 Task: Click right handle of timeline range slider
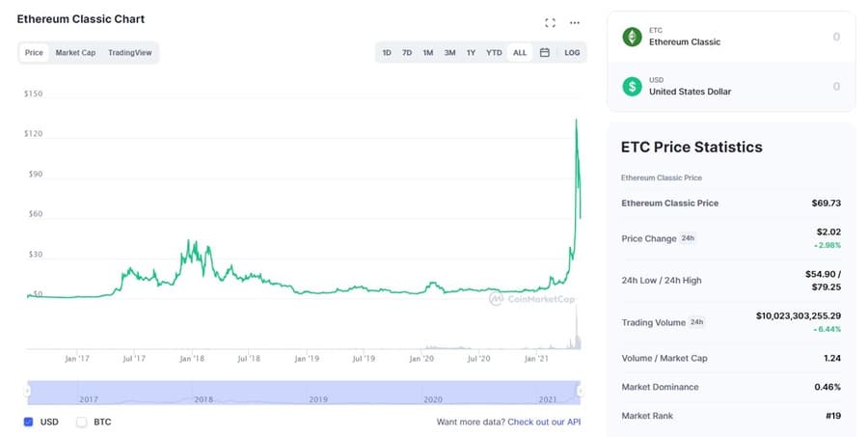click(580, 391)
